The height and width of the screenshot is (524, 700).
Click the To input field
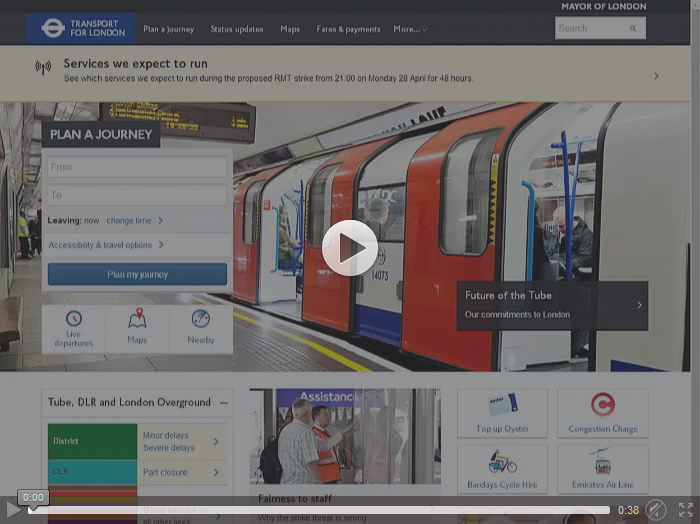(138, 195)
